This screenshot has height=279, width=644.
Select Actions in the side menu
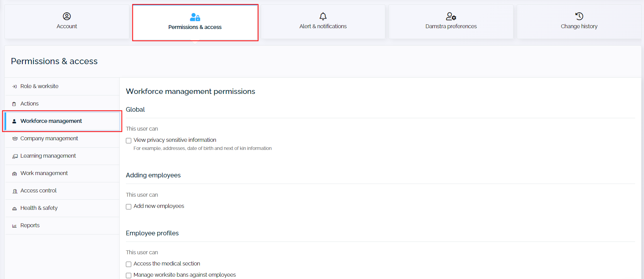(x=30, y=104)
